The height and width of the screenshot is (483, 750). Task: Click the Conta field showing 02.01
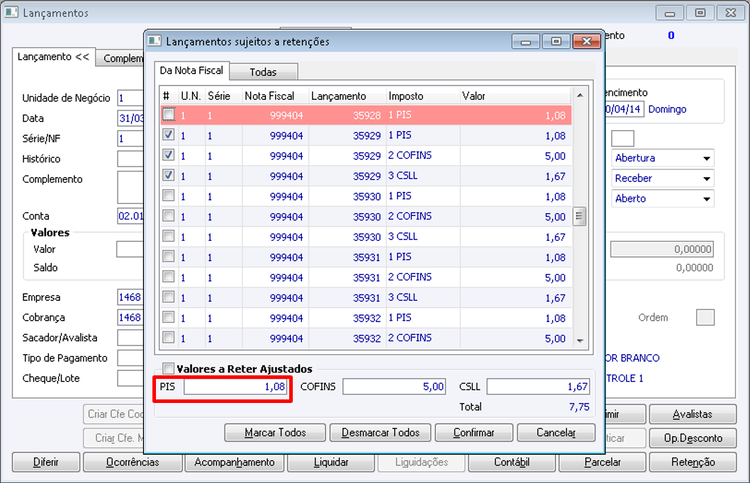point(130,216)
